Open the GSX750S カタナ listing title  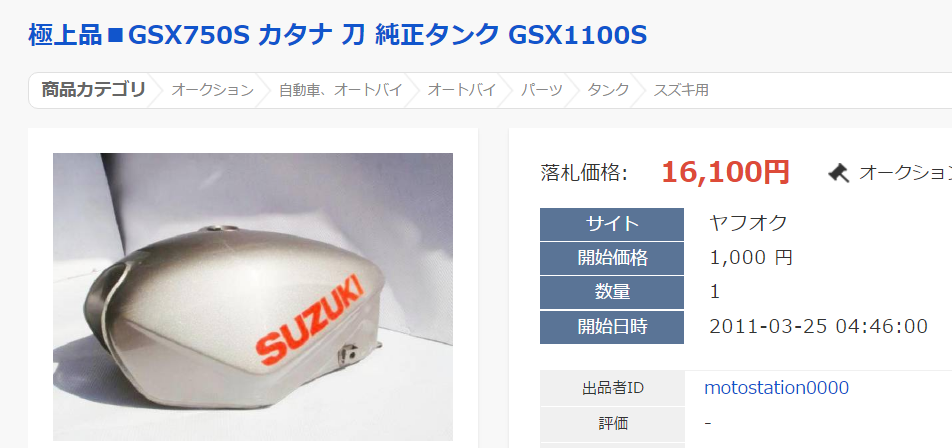(338, 36)
